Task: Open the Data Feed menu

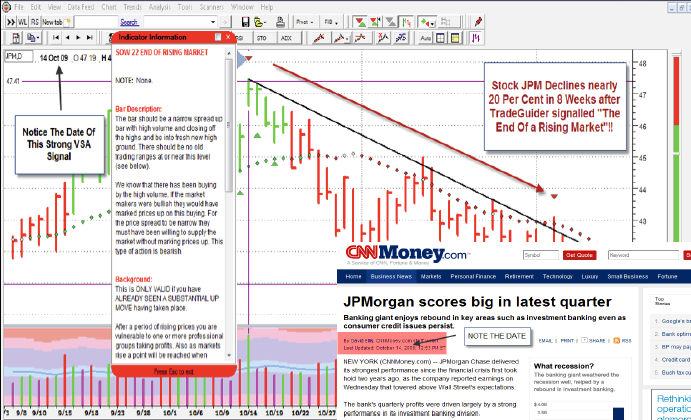Action: pyautogui.click(x=81, y=7)
